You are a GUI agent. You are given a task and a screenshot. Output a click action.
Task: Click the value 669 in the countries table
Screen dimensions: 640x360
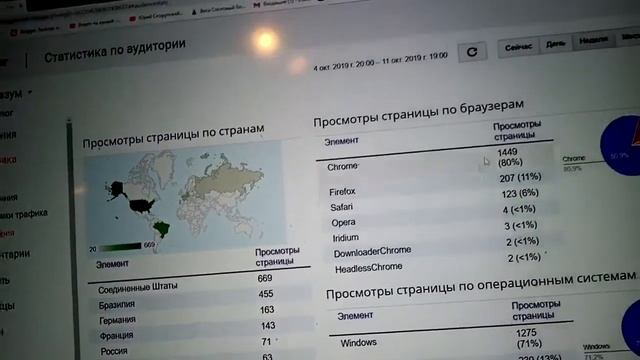pos(265,278)
